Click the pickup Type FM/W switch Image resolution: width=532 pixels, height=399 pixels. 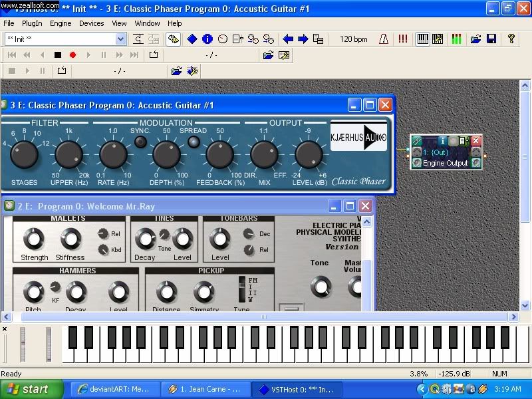pos(243,290)
